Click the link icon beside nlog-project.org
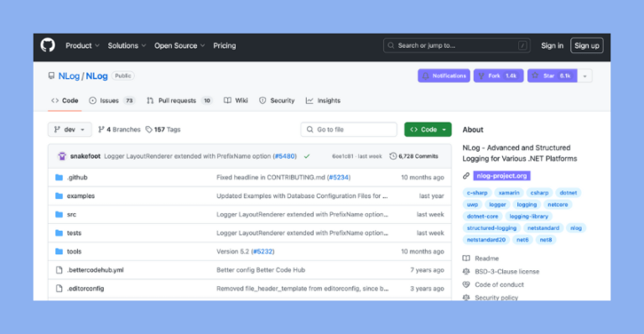Viewport: 644px width, 334px height. 466,176
